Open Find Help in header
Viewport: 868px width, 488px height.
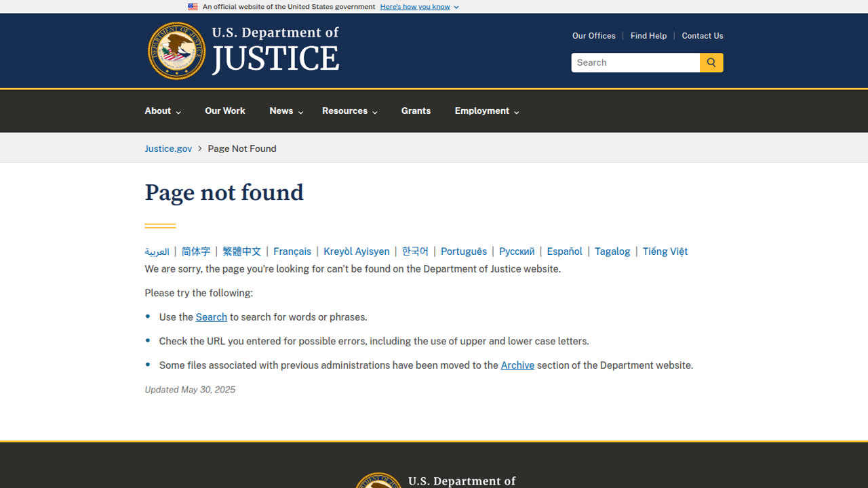(x=648, y=36)
